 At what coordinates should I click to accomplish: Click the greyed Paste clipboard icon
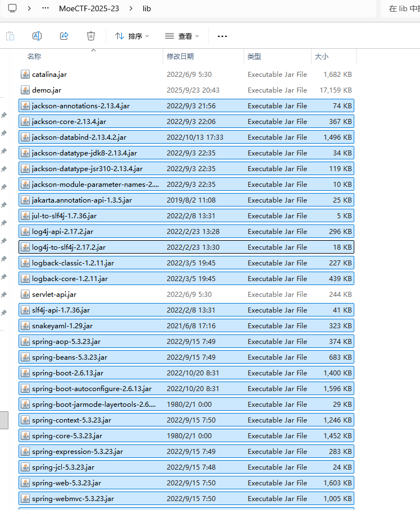(10, 36)
